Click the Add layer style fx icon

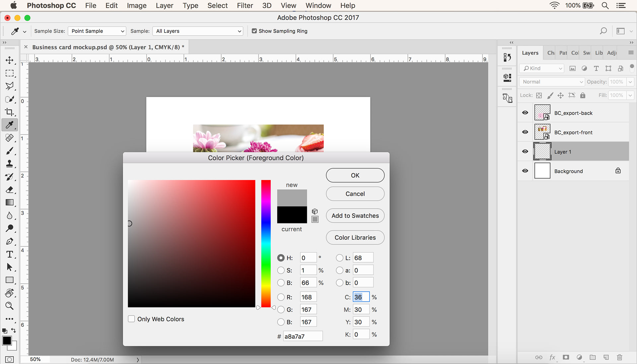click(x=552, y=357)
